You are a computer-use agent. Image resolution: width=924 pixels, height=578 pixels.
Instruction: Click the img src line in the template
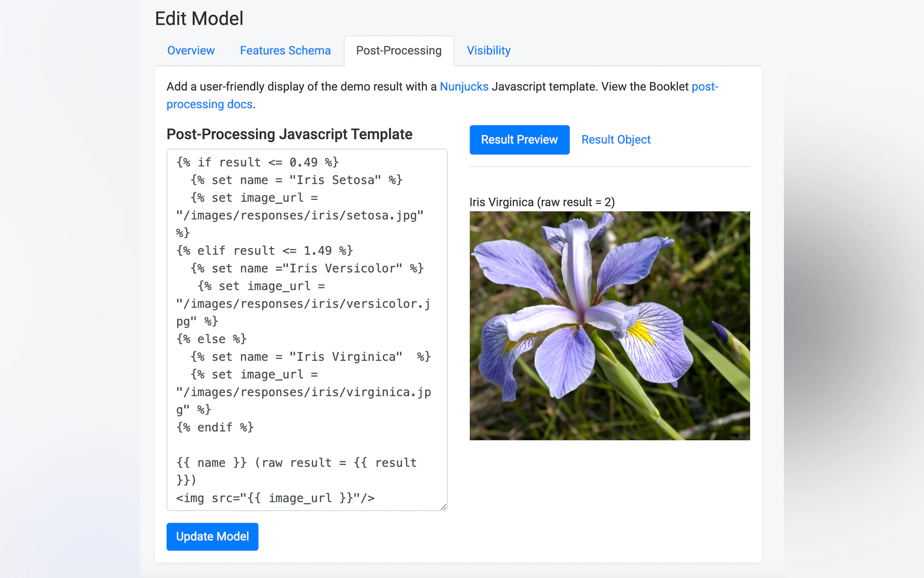(x=275, y=498)
